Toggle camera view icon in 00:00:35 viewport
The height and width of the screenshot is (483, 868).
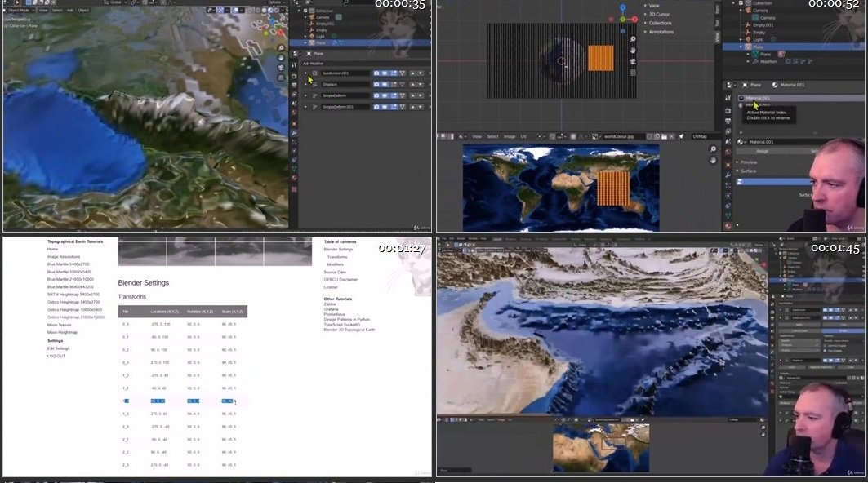[x=281, y=68]
